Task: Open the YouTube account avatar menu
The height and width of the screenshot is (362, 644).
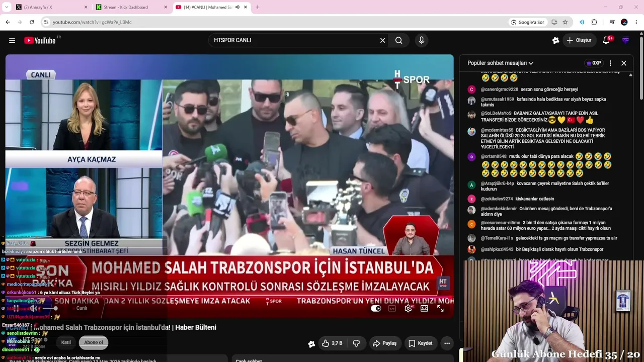Action: [625, 40]
